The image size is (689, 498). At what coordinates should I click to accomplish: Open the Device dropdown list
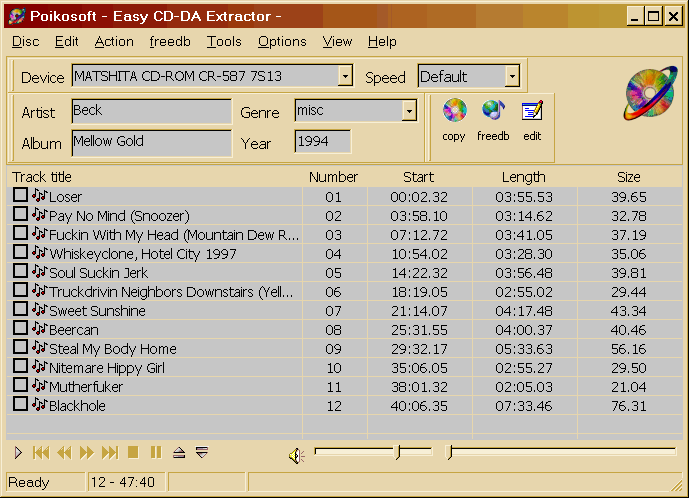pyautogui.click(x=345, y=76)
